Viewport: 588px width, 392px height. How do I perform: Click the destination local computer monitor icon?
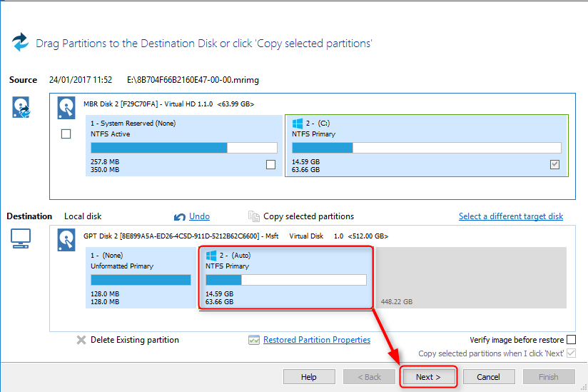(x=20, y=238)
